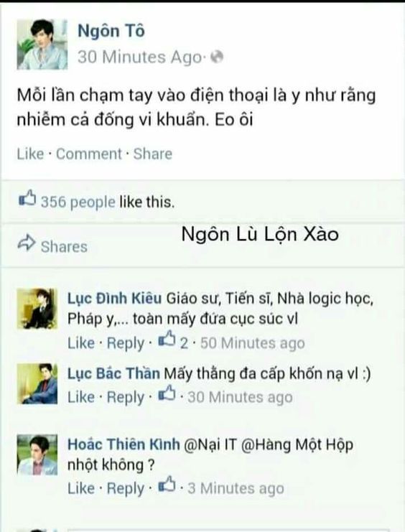The height and width of the screenshot is (532, 405).
Task: Click Share under the main post
Action: (x=153, y=154)
